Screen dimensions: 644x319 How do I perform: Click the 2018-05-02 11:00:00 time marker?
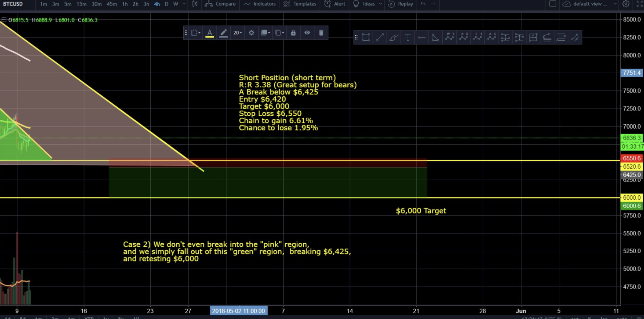coord(238,311)
